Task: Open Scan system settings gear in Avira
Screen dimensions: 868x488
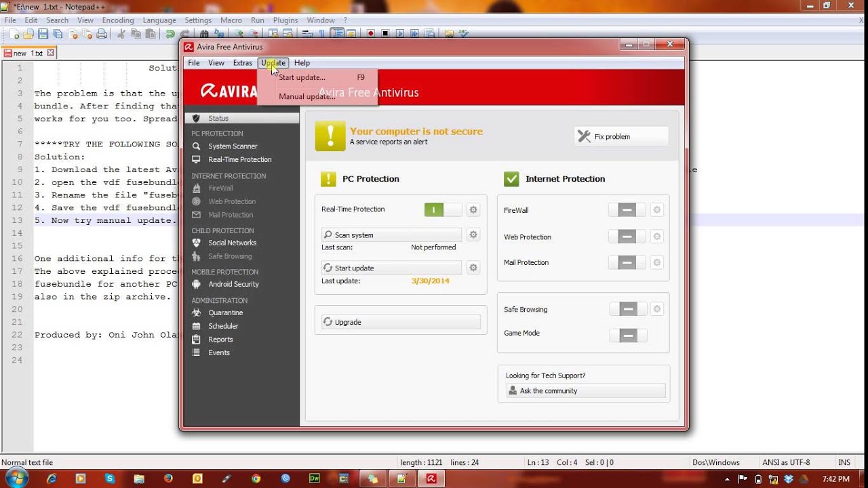Action: tap(473, 235)
